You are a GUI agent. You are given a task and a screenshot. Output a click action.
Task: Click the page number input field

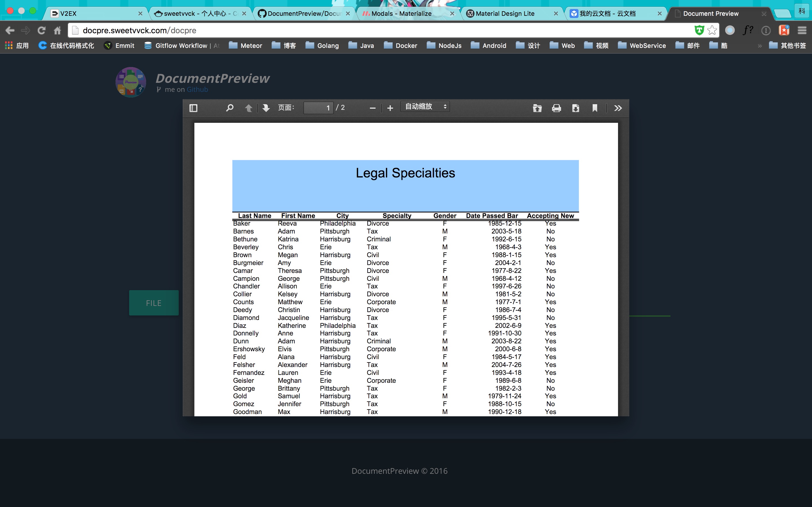(x=318, y=108)
